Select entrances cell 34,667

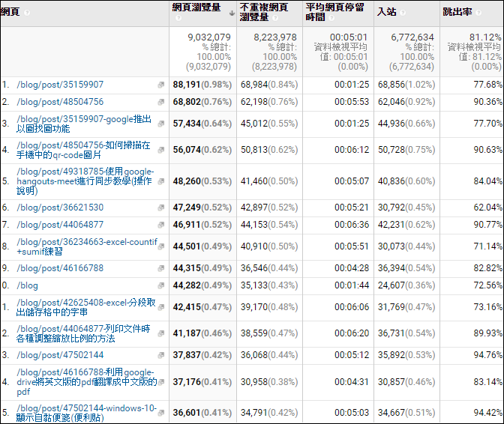[391, 413]
